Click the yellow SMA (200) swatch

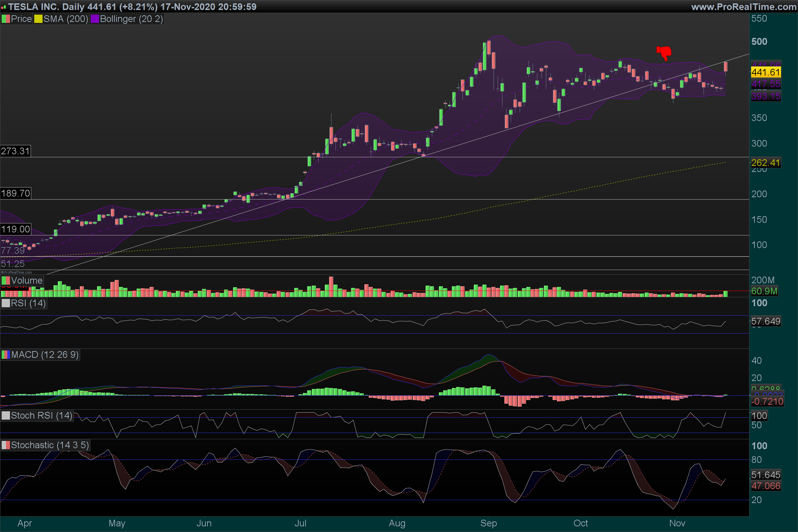coord(38,19)
